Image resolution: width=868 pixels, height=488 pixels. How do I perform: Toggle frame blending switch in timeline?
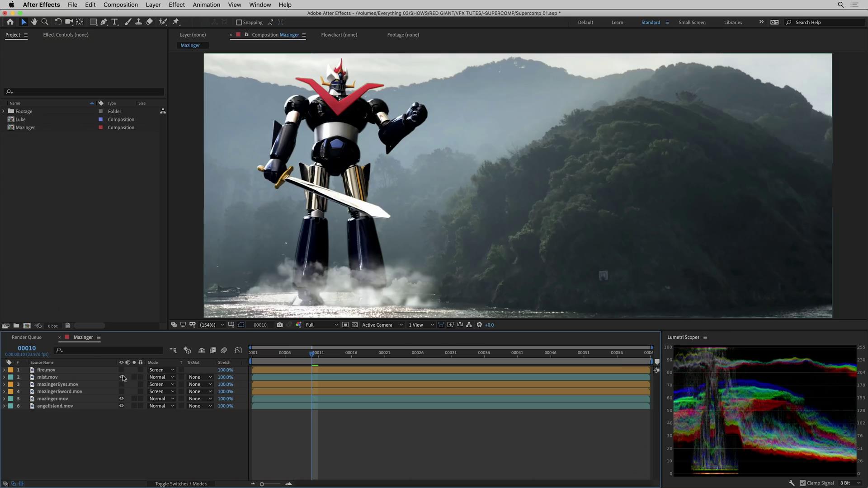click(x=212, y=350)
